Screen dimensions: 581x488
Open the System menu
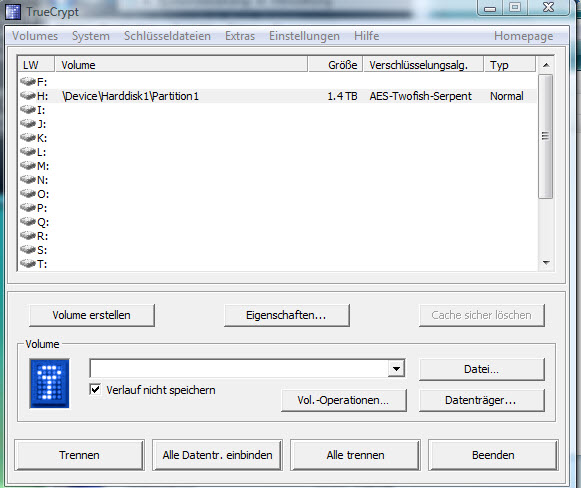tap(91, 36)
